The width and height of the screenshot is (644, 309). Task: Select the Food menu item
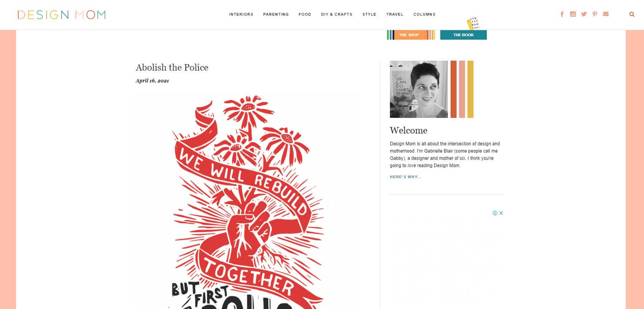tap(305, 14)
